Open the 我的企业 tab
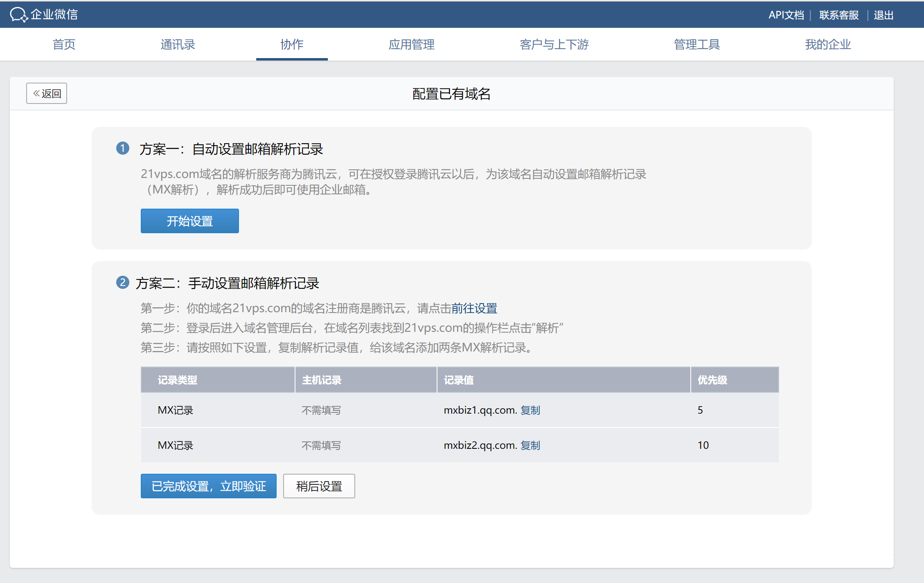 [828, 44]
